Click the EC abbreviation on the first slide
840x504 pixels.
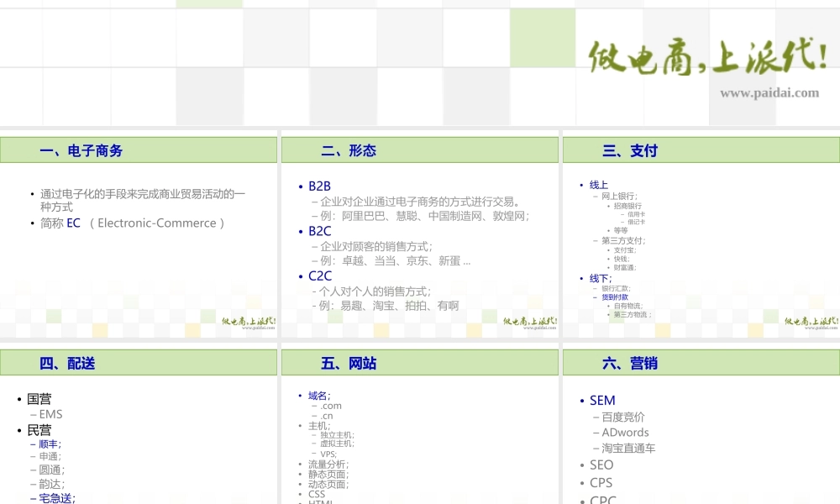click(x=72, y=223)
